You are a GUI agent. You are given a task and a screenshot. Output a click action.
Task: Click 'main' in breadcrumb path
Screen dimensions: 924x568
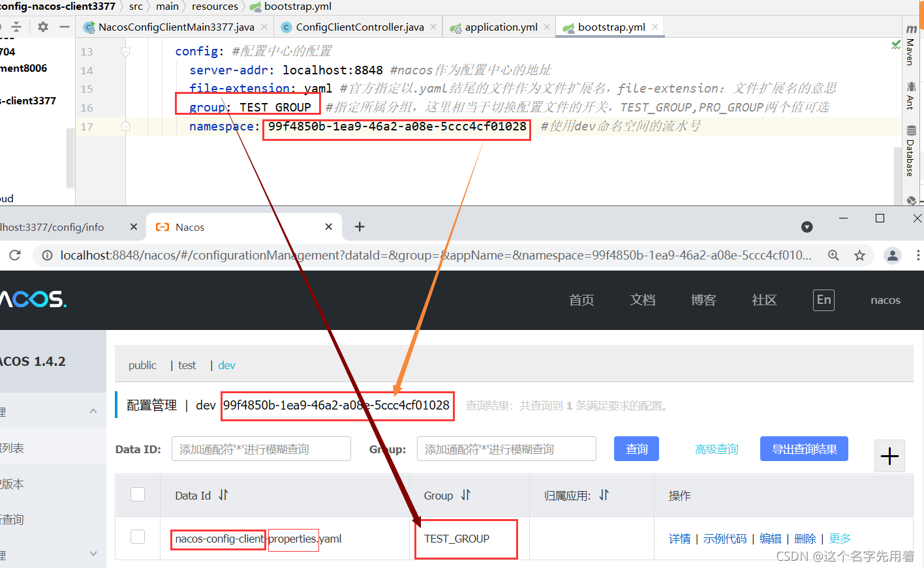pyautogui.click(x=167, y=7)
